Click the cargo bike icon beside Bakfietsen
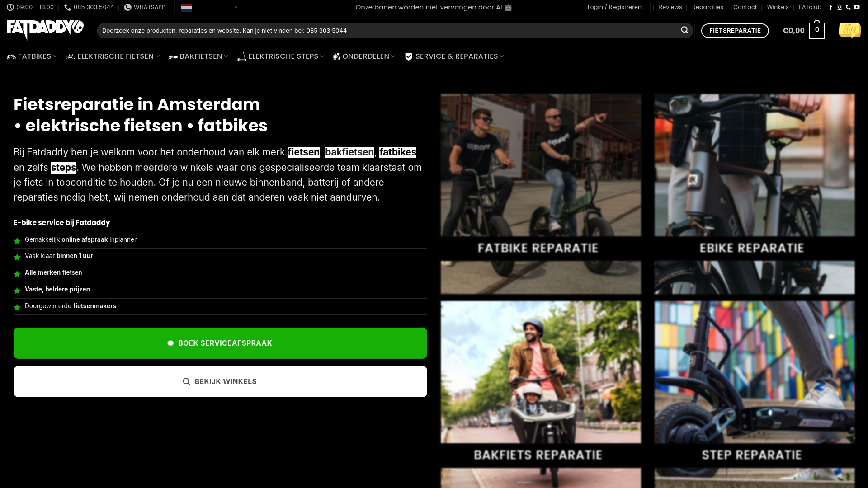The width and height of the screenshot is (868, 488). click(x=173, y=56)
